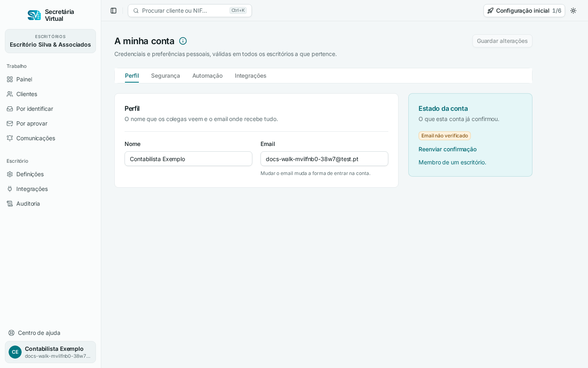Expand the Configuração inicial 1/6 checklist

point(524,11)
